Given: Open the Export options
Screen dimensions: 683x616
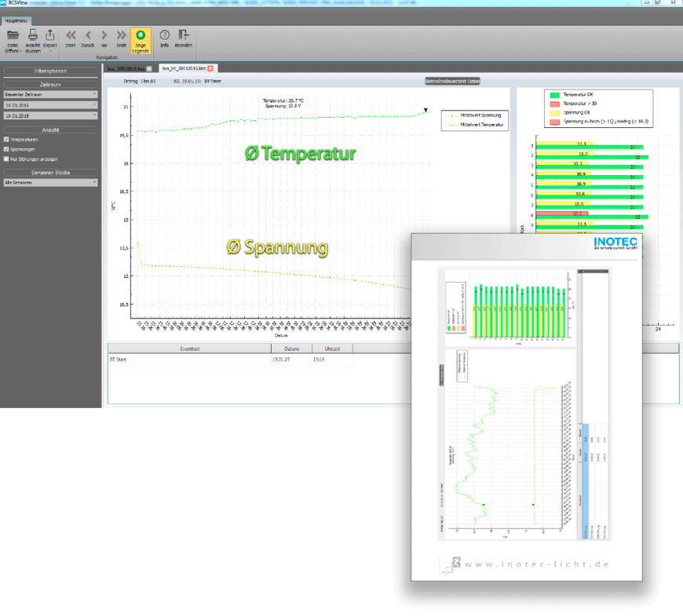Looking at the screenshot, I should [50, 35].
